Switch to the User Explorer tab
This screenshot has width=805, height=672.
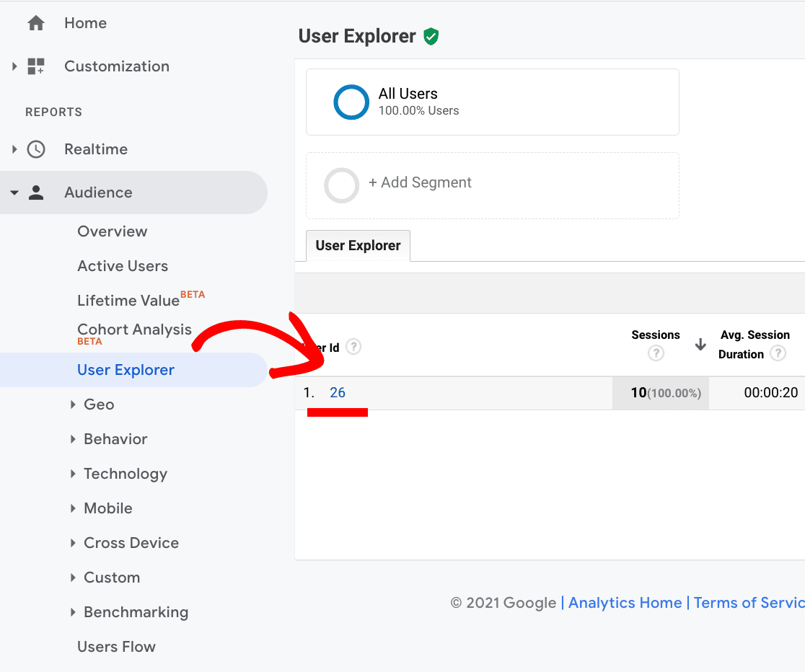358,245
